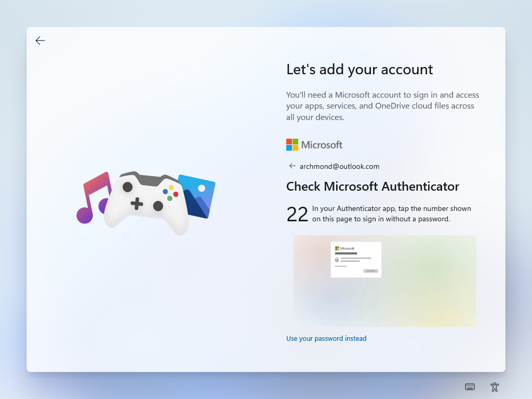
Task: Click the 'Let's add your account' title
Action: 360,70
